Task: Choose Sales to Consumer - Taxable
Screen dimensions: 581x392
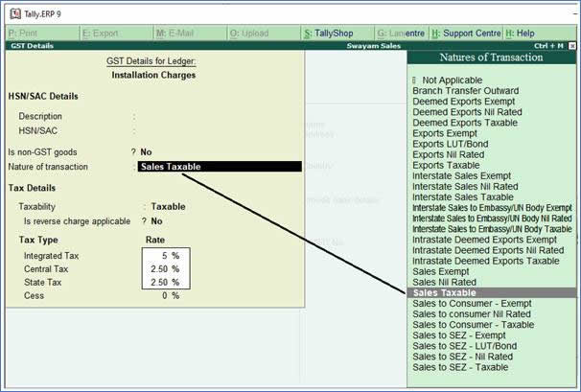Action: point(474,325)
